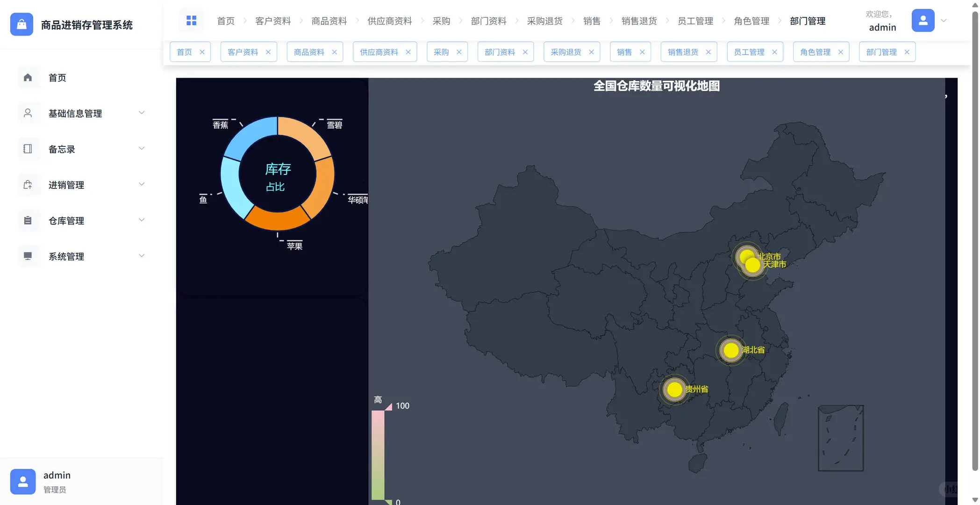Viewport: 980px width, 505px height.
Task: Open the 角色管理 navigation tab
Action: 751,21
